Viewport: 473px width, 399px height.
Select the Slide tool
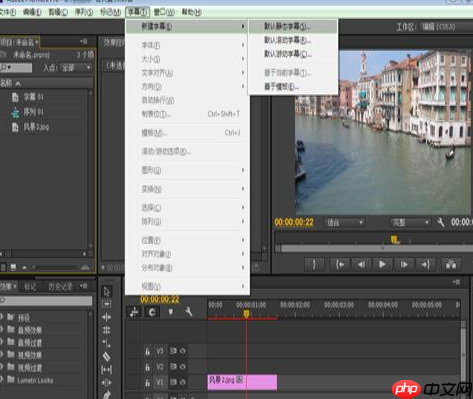pyautogui.click(x=107, y=382)
